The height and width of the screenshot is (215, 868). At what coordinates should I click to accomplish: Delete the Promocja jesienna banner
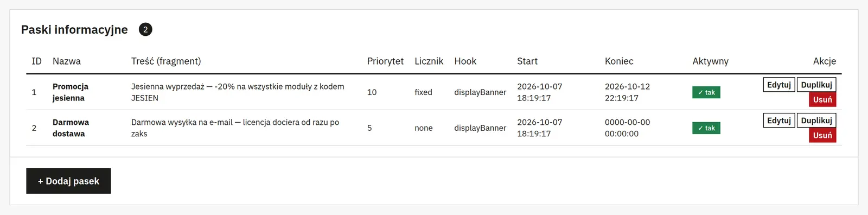click(x=822, y=100)
